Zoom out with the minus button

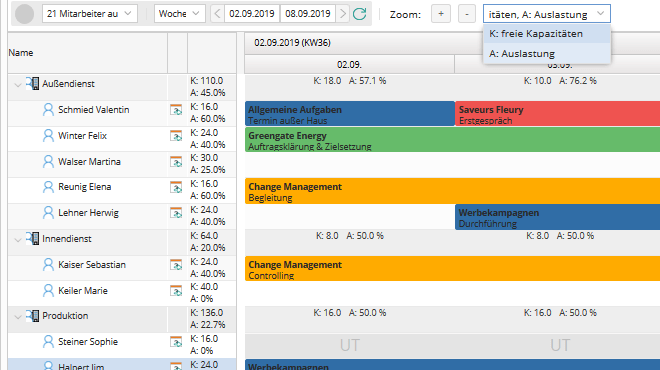coord(466,14)
